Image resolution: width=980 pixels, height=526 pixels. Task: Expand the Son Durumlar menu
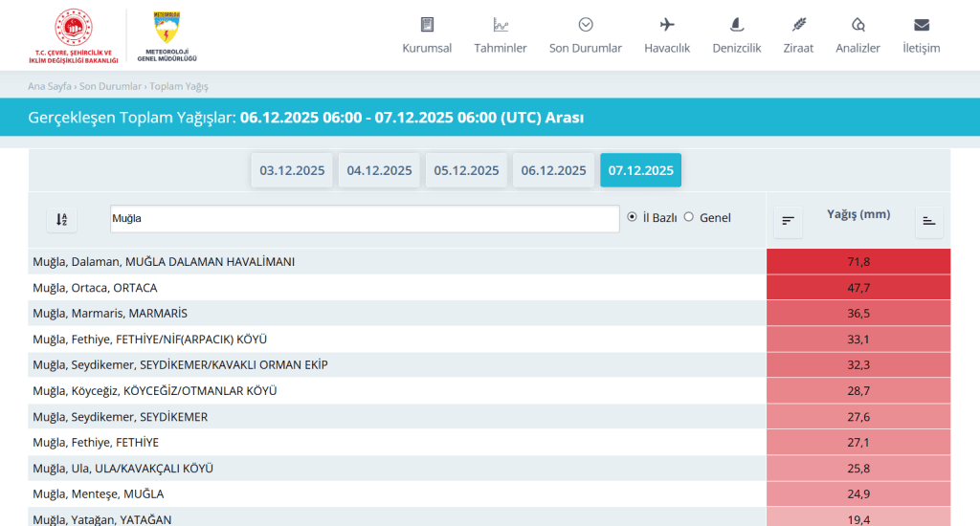[585, 36]
